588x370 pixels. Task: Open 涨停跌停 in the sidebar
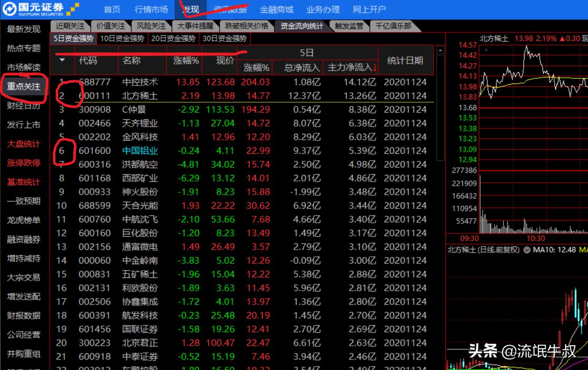[24, 163]
